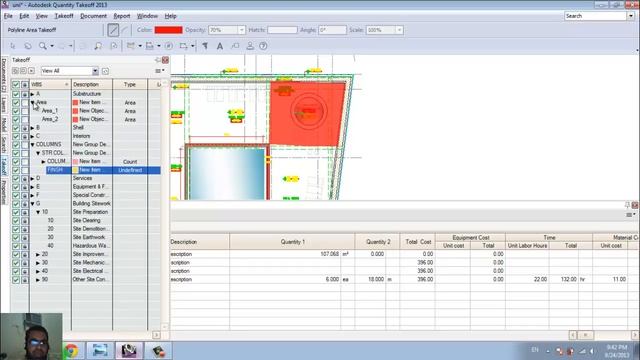Click the refresh icon beside View All
The image size is (640, 360).
coord(105,71)
